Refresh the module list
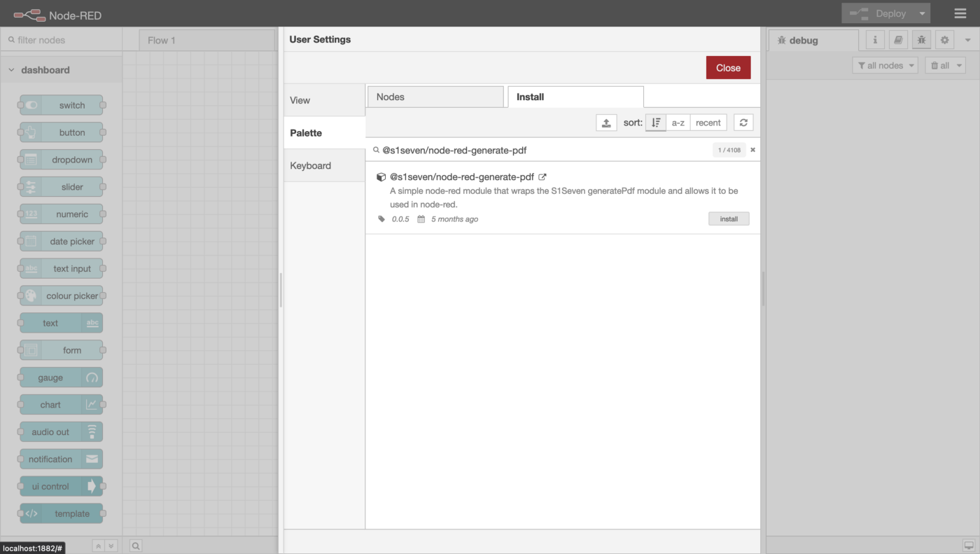The height and width of the screenshot is (554, 980). (x=743, y=123)
